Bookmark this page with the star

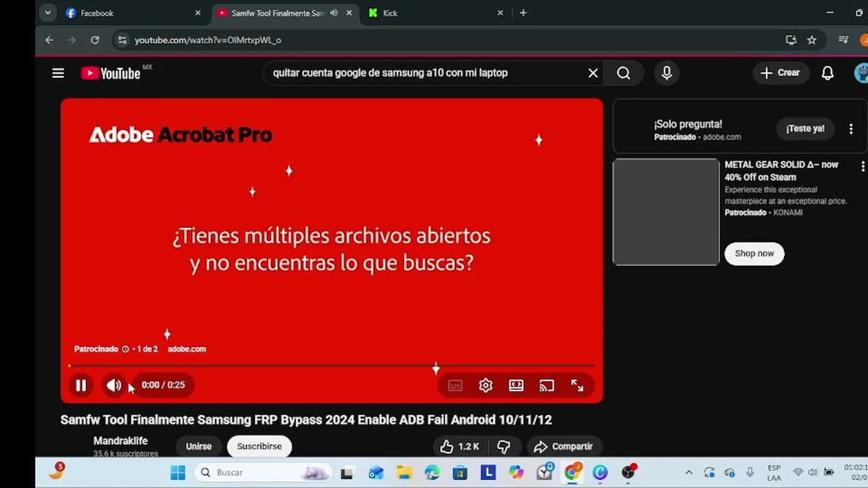812,40
